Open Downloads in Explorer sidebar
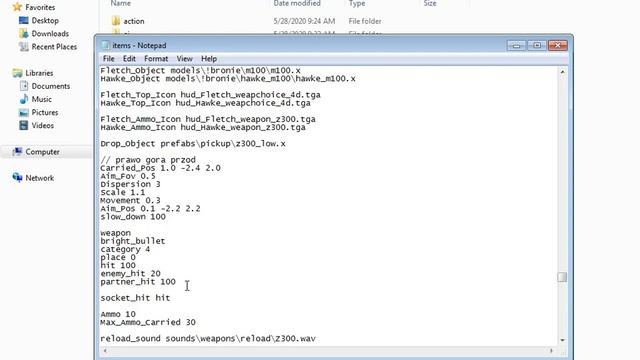Screen dimensions: 640x360 click(50, 33)
